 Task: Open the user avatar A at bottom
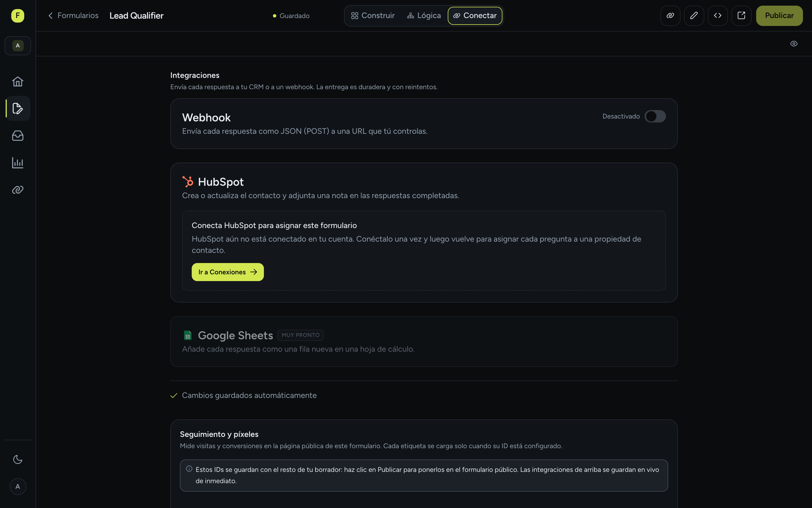pyautogui.click(x=18, y=487)
